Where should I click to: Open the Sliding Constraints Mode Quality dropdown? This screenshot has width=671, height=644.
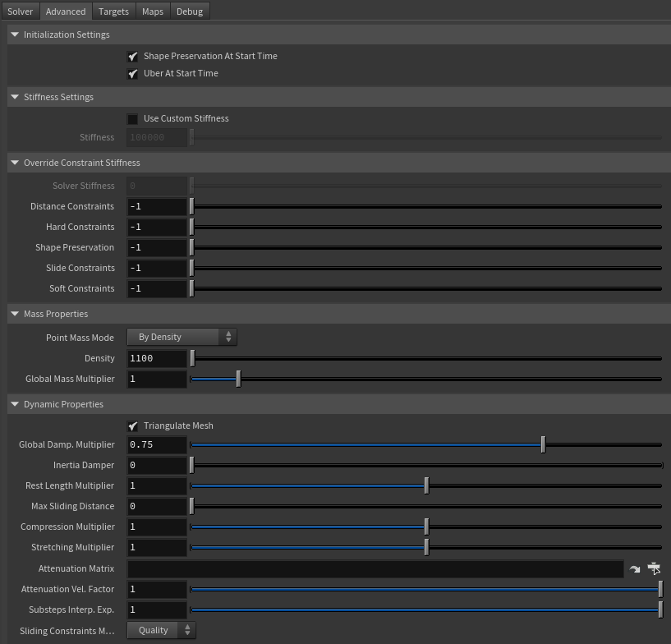pos(161,630)
